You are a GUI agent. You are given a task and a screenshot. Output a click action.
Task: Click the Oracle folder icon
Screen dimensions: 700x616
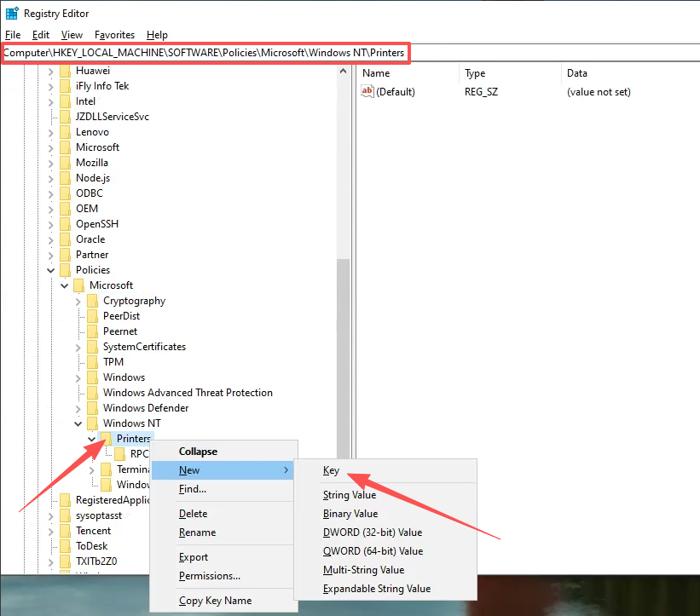pos(65,239)
